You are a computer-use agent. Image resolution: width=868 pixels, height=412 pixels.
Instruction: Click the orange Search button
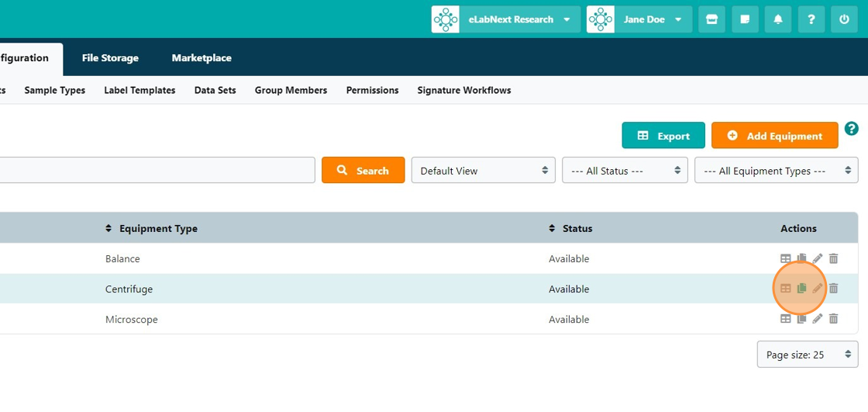pos(363,170)
